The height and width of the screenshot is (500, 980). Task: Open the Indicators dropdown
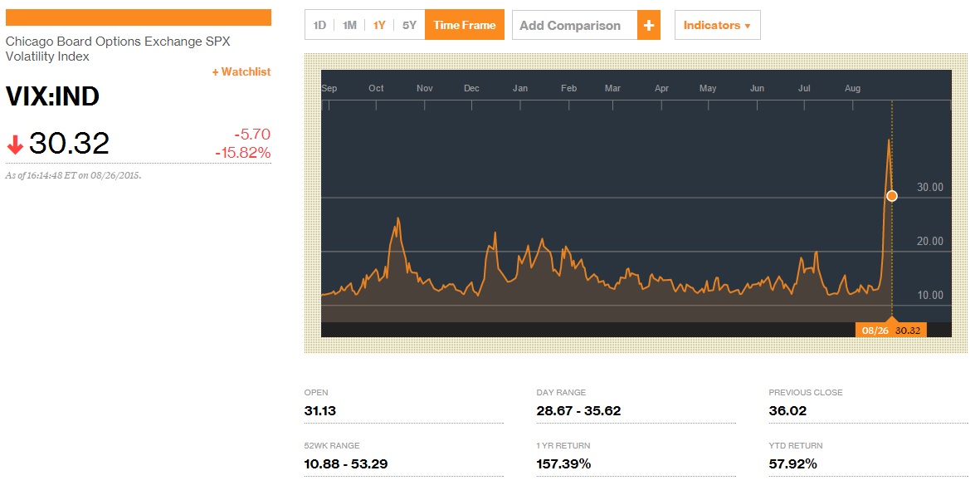click(718, 25)
